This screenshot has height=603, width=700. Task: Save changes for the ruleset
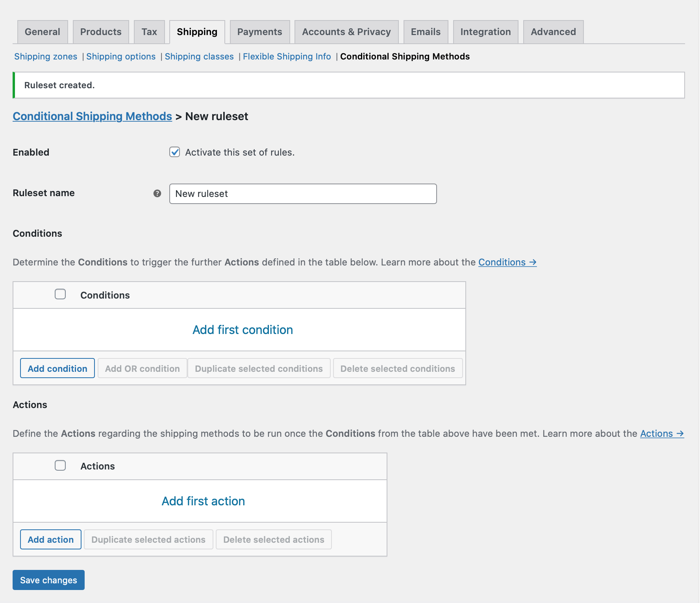(x=48, y=580)
